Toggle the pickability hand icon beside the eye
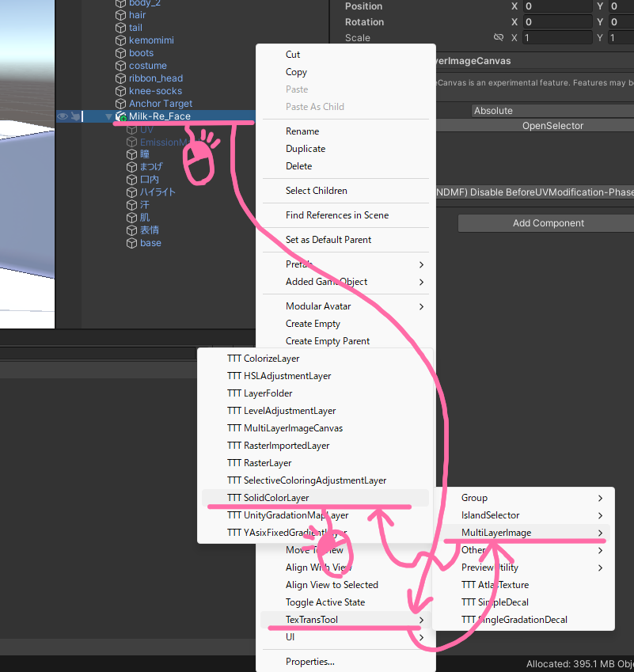This screenshot has height=672, width=634. 76,116
